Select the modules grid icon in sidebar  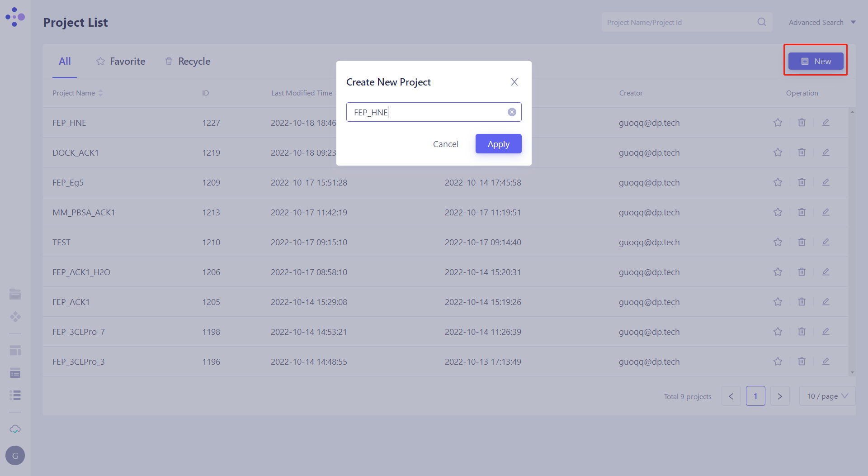15,317
